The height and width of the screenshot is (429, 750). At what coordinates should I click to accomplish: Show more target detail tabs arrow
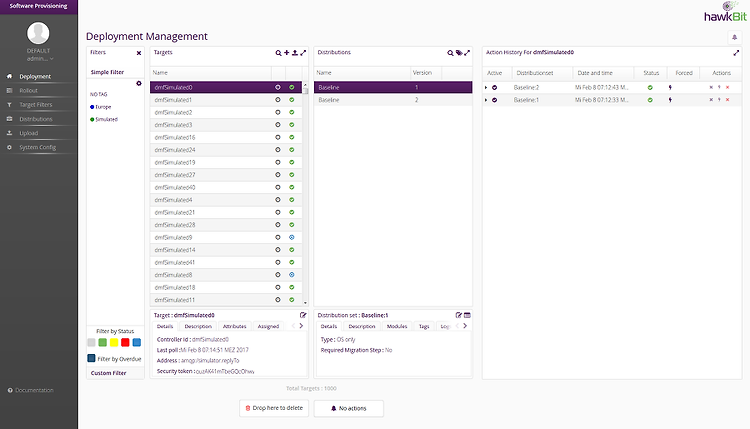(x=301, y=326)
